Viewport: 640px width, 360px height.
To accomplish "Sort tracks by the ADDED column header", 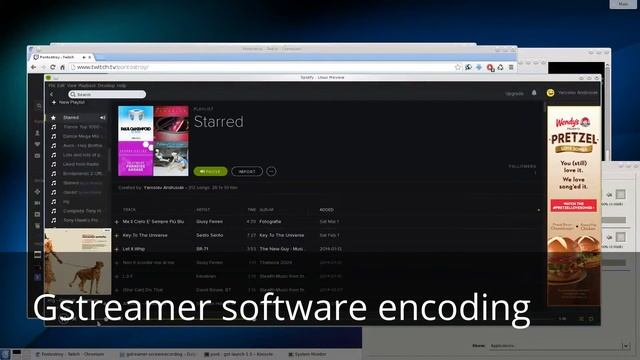I will click(327, 210).
